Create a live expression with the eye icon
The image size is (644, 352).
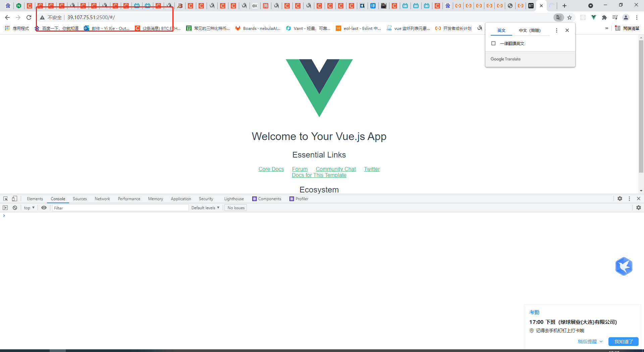44,208
